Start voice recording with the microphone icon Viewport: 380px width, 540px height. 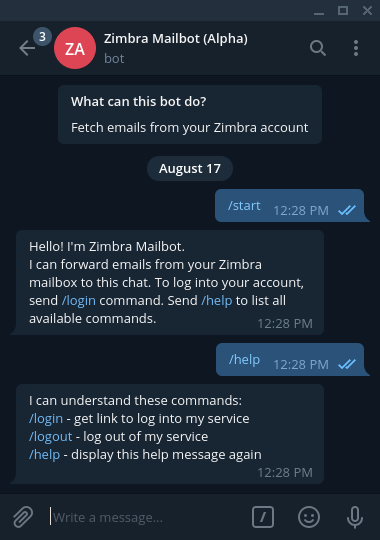click(x=355, y=517)
